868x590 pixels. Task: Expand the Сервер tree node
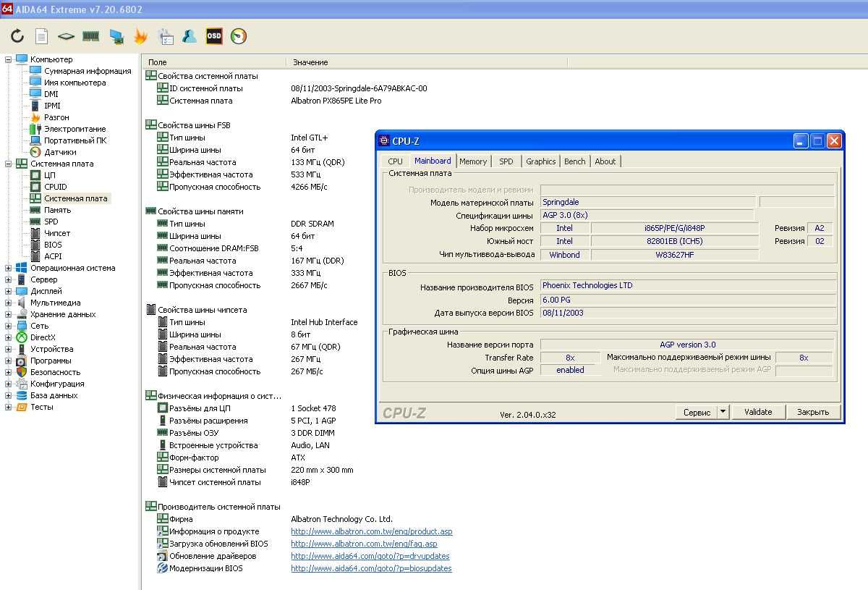tap(9, 279)
